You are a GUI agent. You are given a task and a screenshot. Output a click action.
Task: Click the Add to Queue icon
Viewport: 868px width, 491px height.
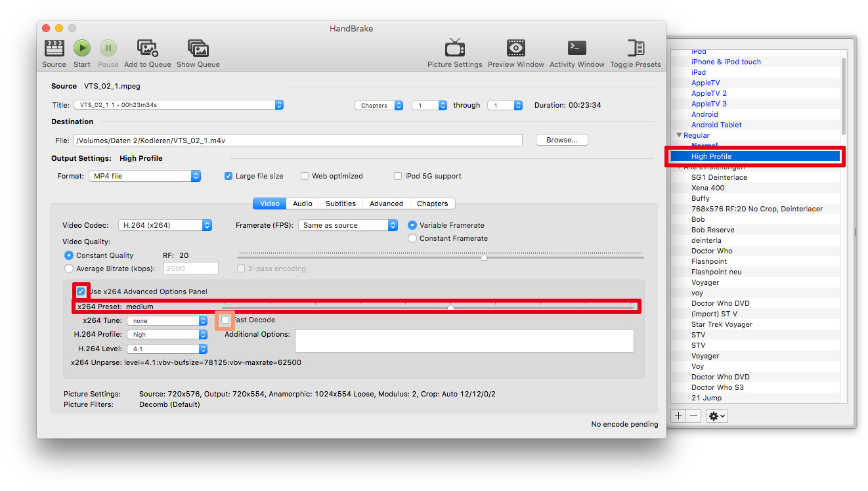click(x=147, y=48)
